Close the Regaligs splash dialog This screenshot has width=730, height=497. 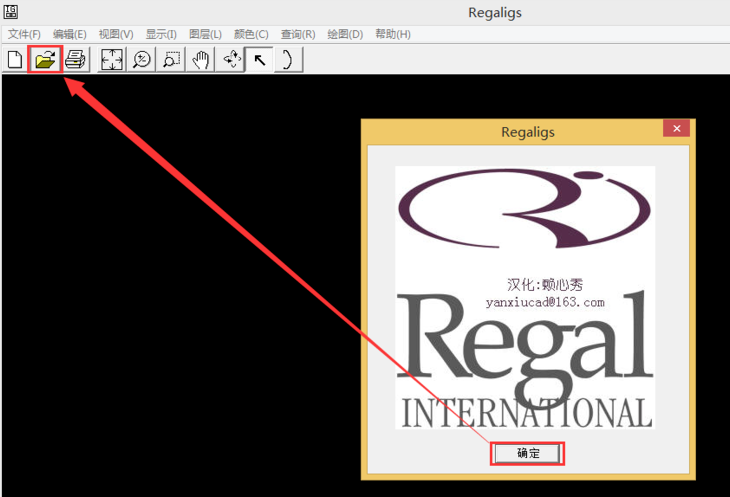[x=676, y=129]
